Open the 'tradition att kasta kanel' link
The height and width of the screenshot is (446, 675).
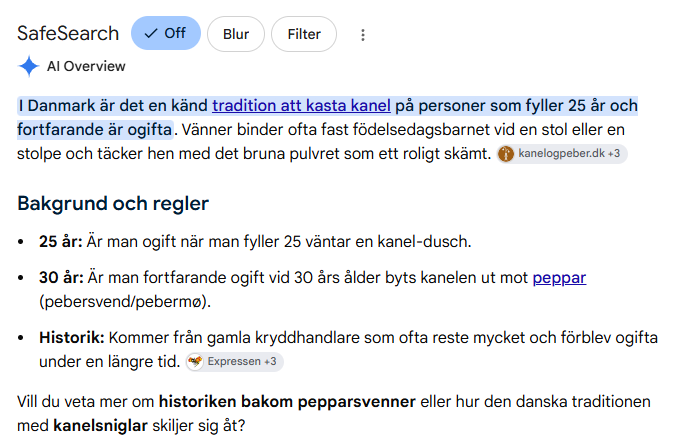pyautogui.click(x=301, y=105)
